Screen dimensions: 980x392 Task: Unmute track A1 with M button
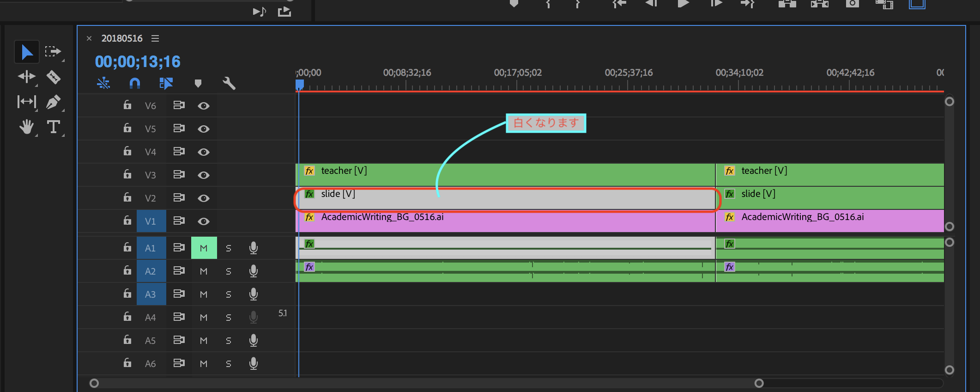[x=204, y=248]
